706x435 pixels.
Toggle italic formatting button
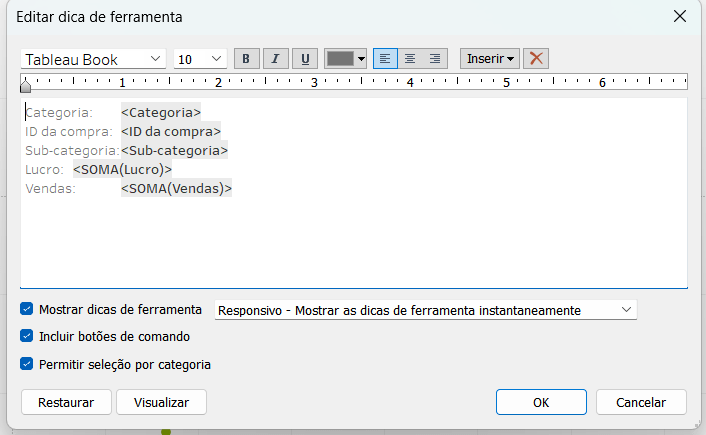276,59
